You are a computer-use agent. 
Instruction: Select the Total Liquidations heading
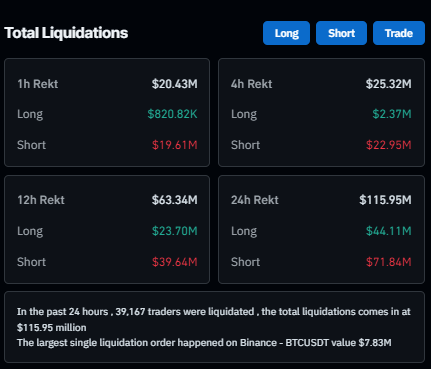pyautogui.click(x=66, y=33)
